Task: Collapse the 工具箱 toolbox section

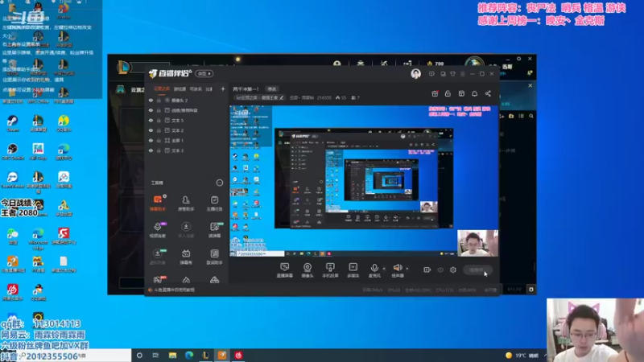Action: click(219, 183)
